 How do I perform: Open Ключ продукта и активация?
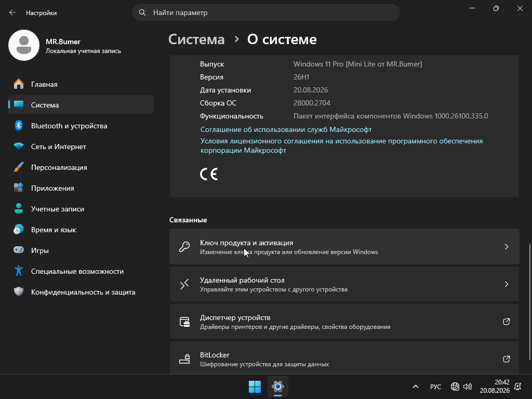(x=344, y=247)
